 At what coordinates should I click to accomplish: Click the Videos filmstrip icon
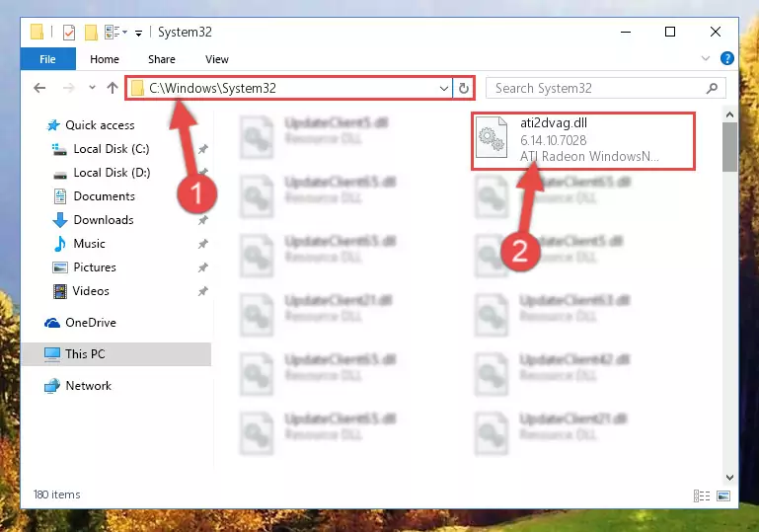tap(60, 291)
